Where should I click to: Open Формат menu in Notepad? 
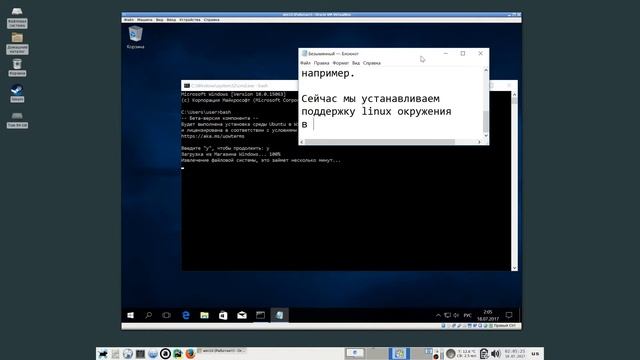pyautogui.click(x=341, y=63)
